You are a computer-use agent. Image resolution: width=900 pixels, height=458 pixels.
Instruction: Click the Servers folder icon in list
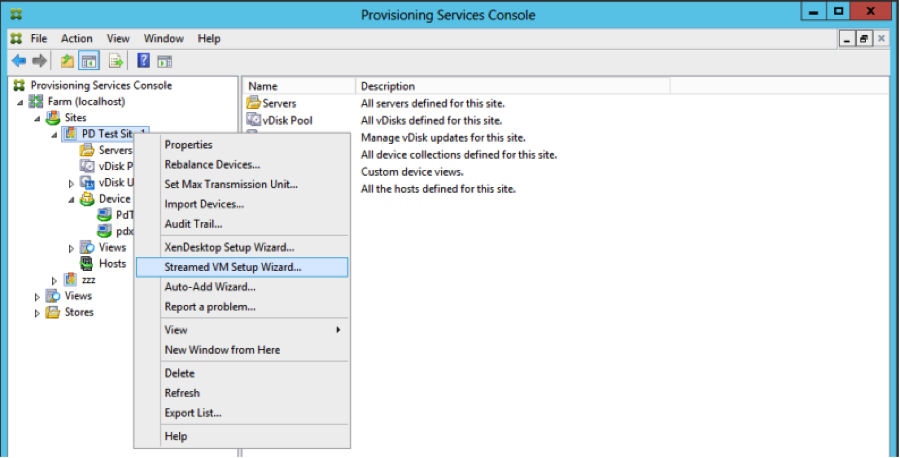pos(253,103)
